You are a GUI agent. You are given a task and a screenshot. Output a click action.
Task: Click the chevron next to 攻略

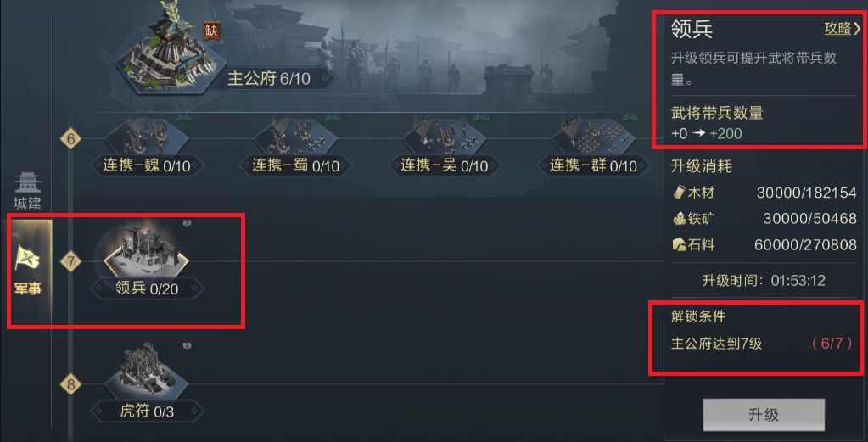tap(858, 29)
